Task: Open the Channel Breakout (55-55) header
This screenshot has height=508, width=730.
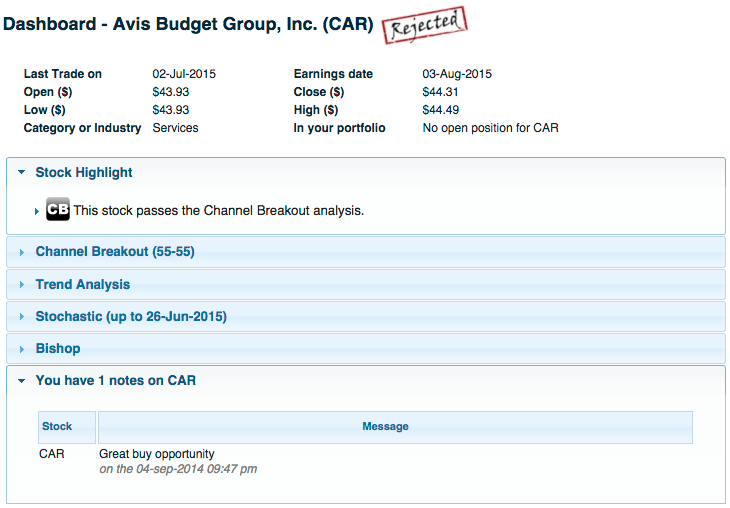Action: click(366, 252)
